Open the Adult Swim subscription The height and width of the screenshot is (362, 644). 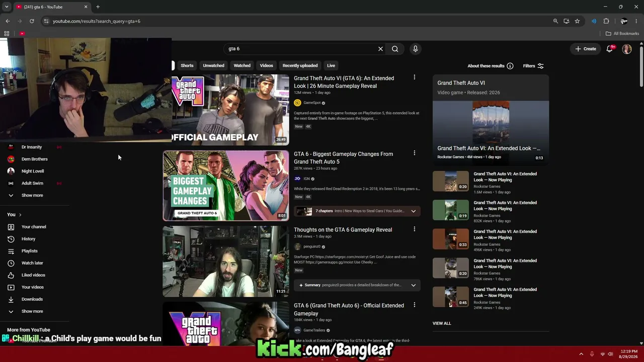pyautogui.click(x=32, y=183)
